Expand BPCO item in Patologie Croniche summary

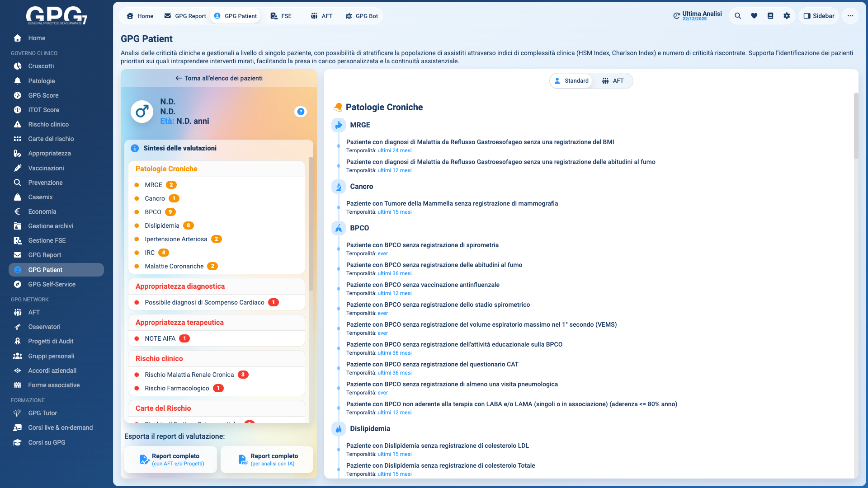coord(153,212)
